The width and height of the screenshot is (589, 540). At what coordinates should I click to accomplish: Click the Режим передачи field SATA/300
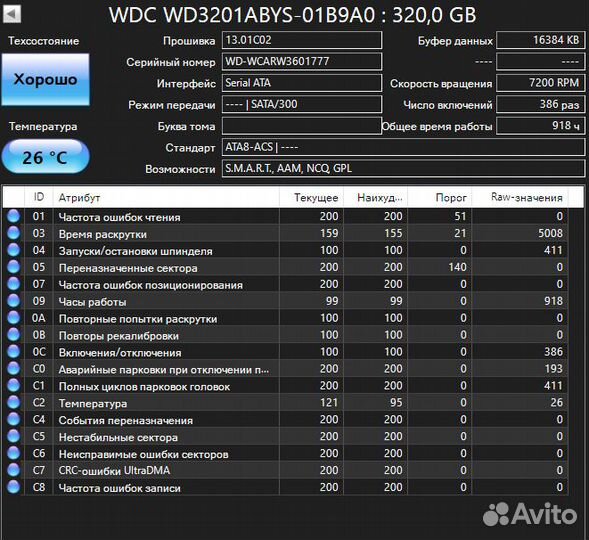click(302, 104)
